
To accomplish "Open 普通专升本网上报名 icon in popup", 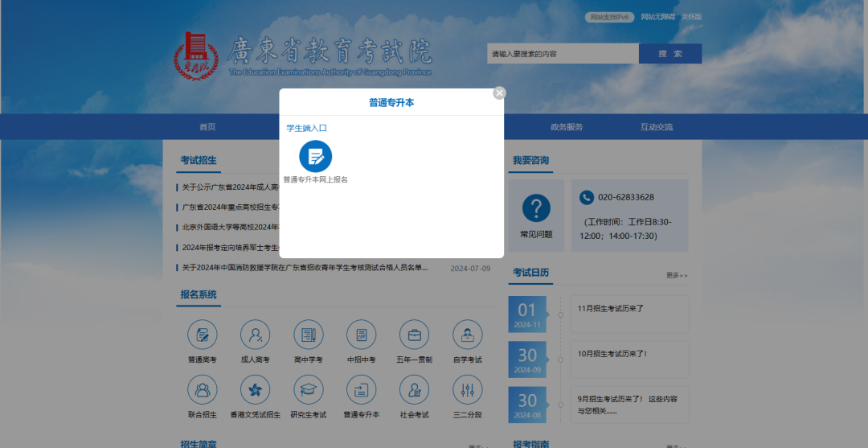I will tap(315, 156).
